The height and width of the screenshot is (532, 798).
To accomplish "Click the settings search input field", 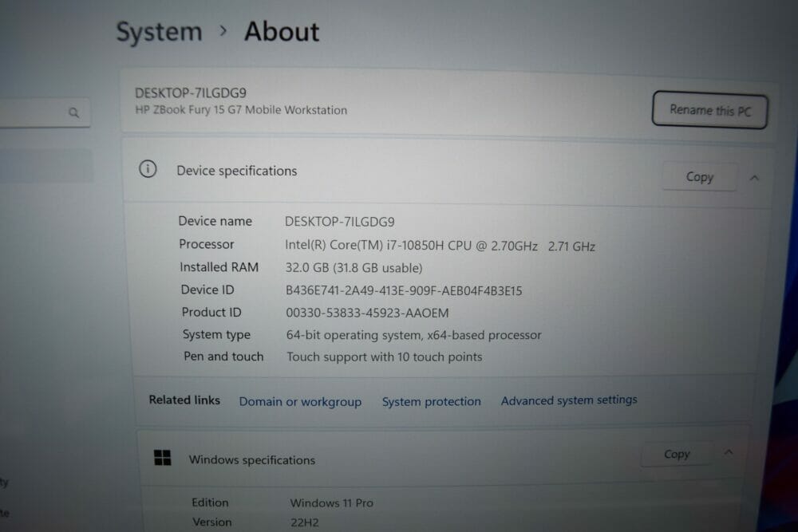I will point(45,112).
